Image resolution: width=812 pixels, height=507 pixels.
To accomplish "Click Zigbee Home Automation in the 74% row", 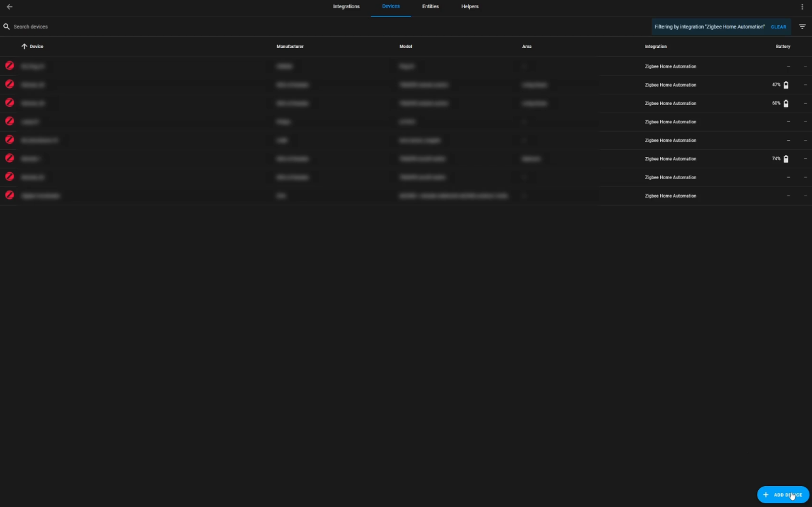I will coord(670,159).
